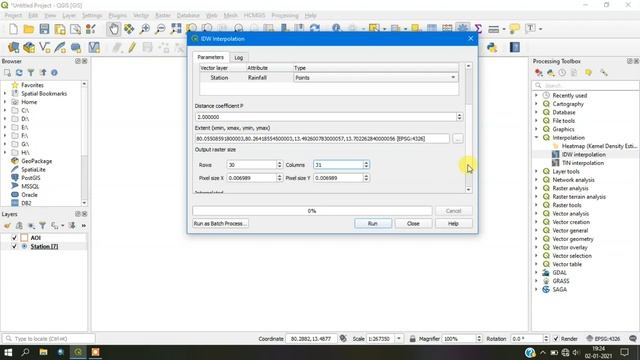Viewport: 640px width, 360px height.
Task: Open Processing Toolbox options wrench icon
Action: 604,73
